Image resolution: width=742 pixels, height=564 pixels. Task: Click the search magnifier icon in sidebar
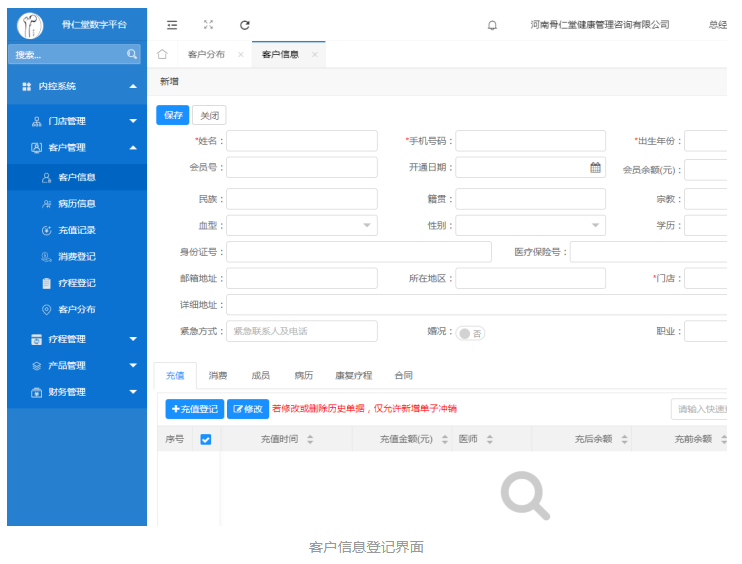coord(132,54)
